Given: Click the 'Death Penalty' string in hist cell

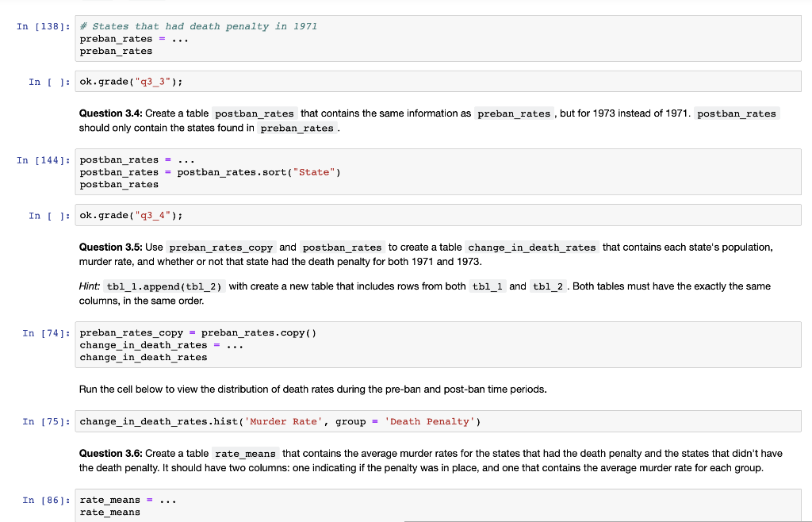Looking at the screenshot, I should click(429, 421).
